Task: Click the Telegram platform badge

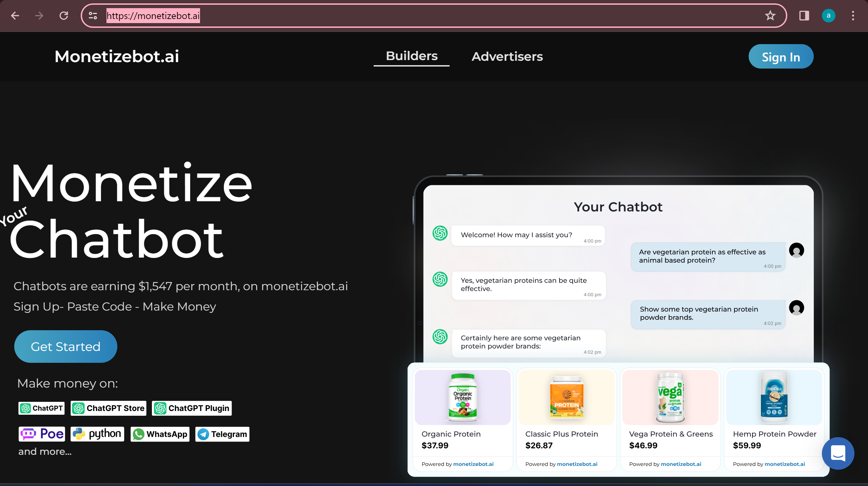Action: (x=222, y=434)
